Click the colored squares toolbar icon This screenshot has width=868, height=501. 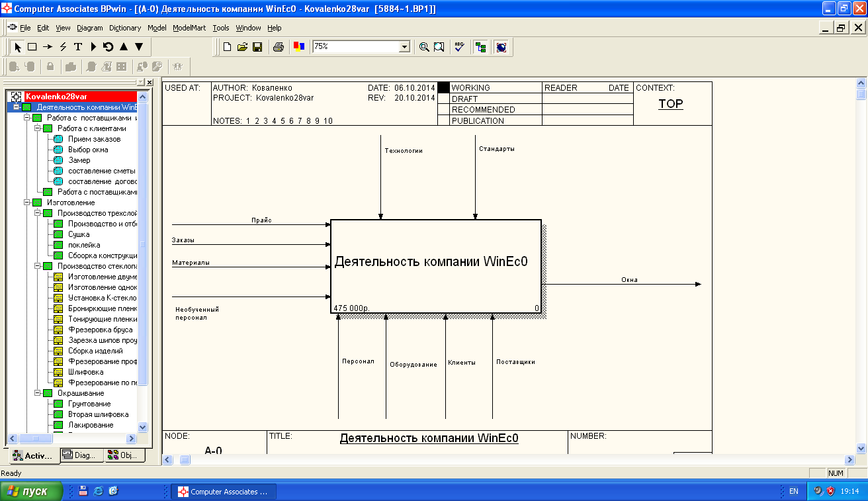pos(298,47)
